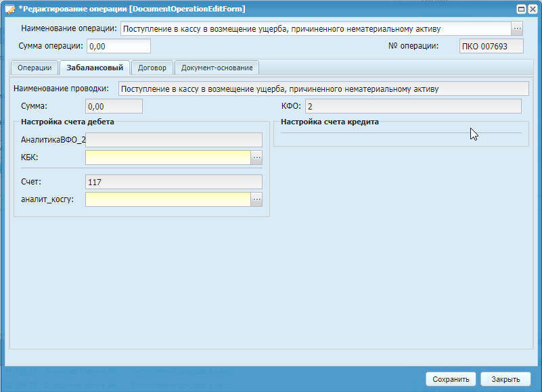
Task: Maximize the operation editing window
Action: click(521, 9)
